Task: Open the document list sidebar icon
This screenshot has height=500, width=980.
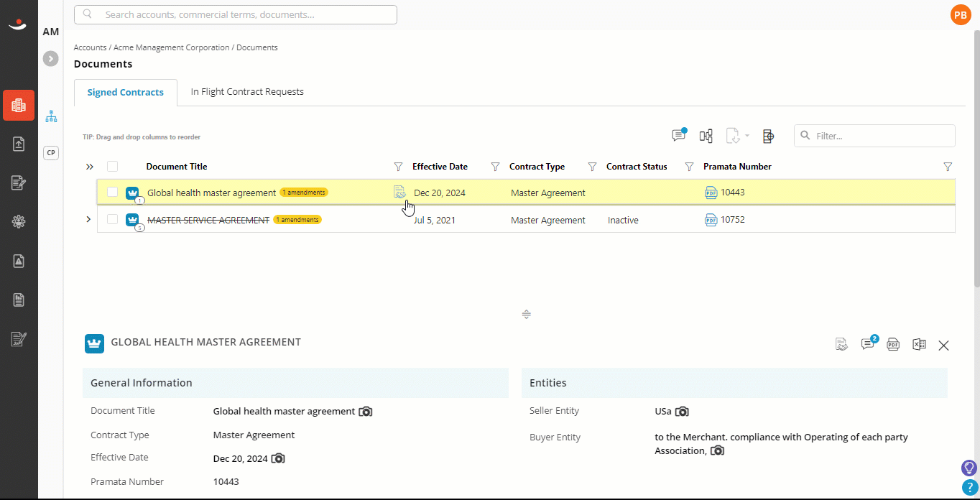Action: pyautogui.click(x=19, y=300)
